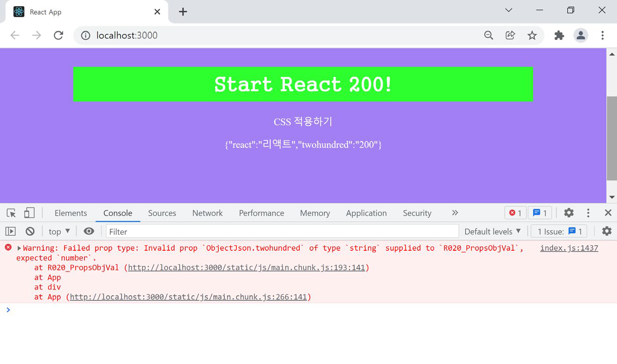This screenshot has width=617, height=364.
Task: Share this page icon
Action: 510,35
